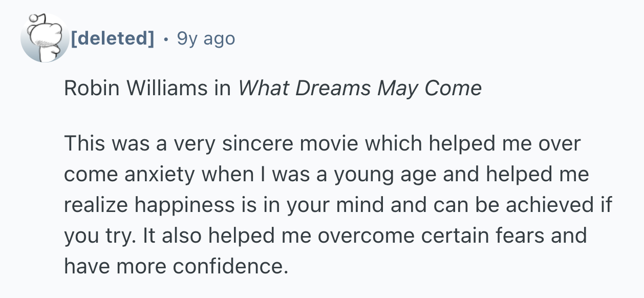Image resolution: width=644 pixels, height=298 pixels.
Task: Click the word "confidence" at the comment's end
Action: click(x=229, y=266)
